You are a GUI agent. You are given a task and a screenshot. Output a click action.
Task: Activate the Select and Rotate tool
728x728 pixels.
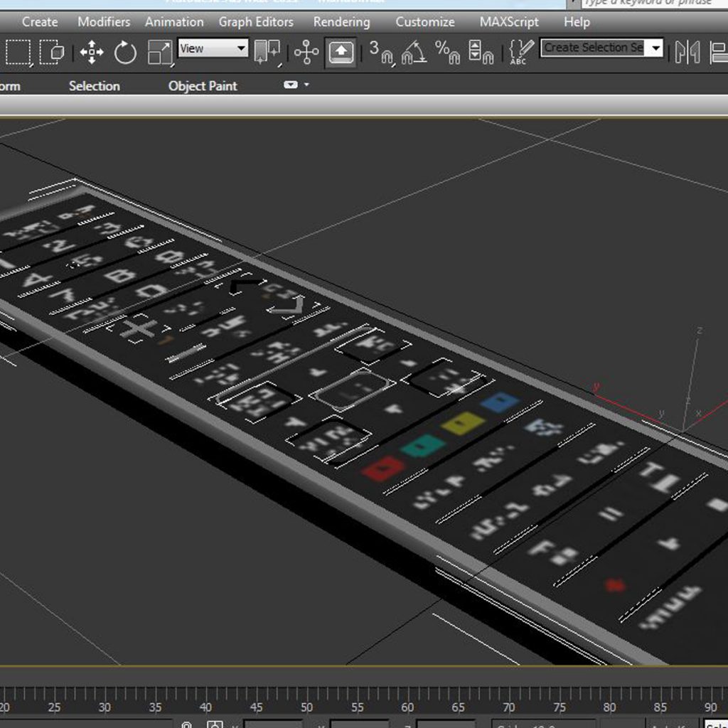(124, 51)
